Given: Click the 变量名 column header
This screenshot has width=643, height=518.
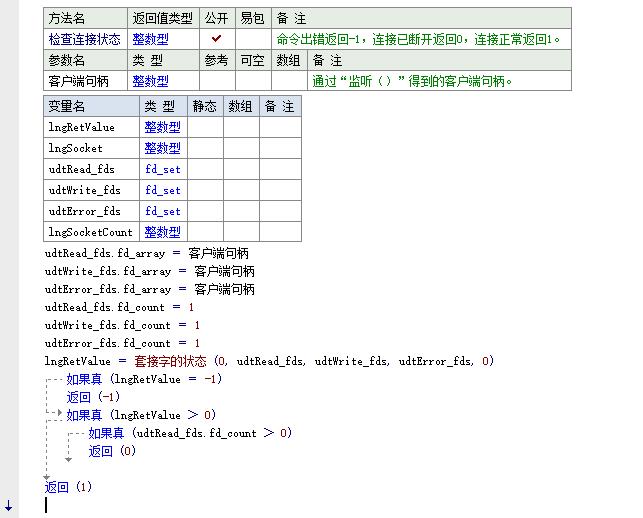Looking at the screenshot, I should (91, 106).
